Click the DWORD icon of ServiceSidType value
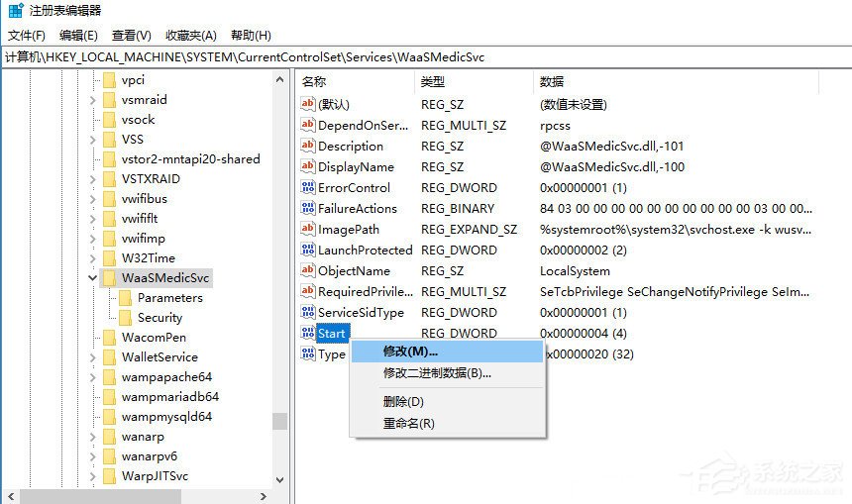This screenshot has width=852, height=504. click(307, 312)
